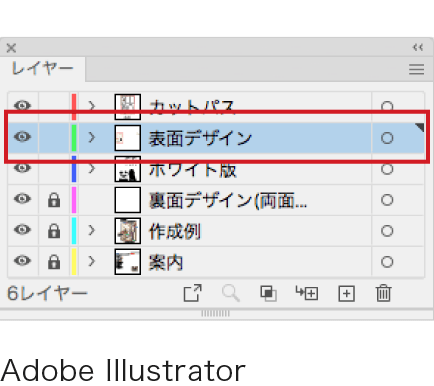
Task: Click blue color bar of ホワイト版 layer
Action: click(x=74, y=169)
